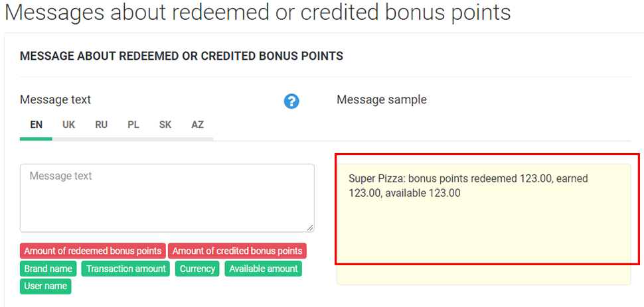
Task: Add the User name variable tag
Action: coord(46,286)
